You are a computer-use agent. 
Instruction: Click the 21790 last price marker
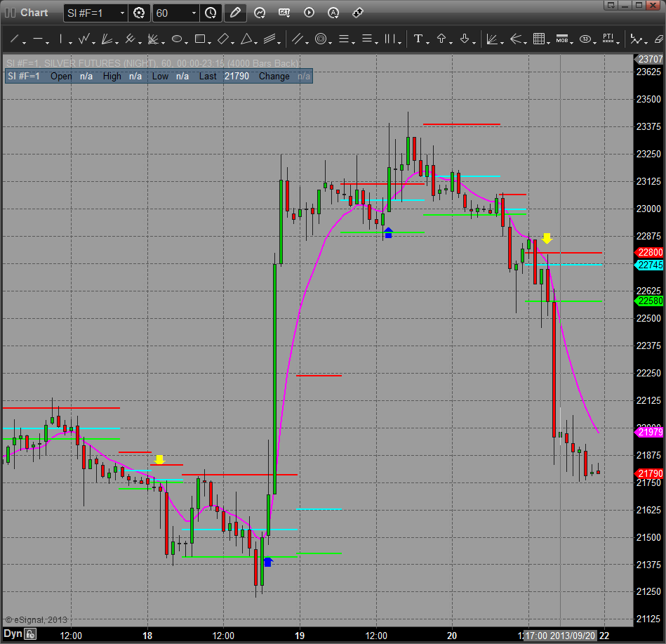click(x=649, y=473)
